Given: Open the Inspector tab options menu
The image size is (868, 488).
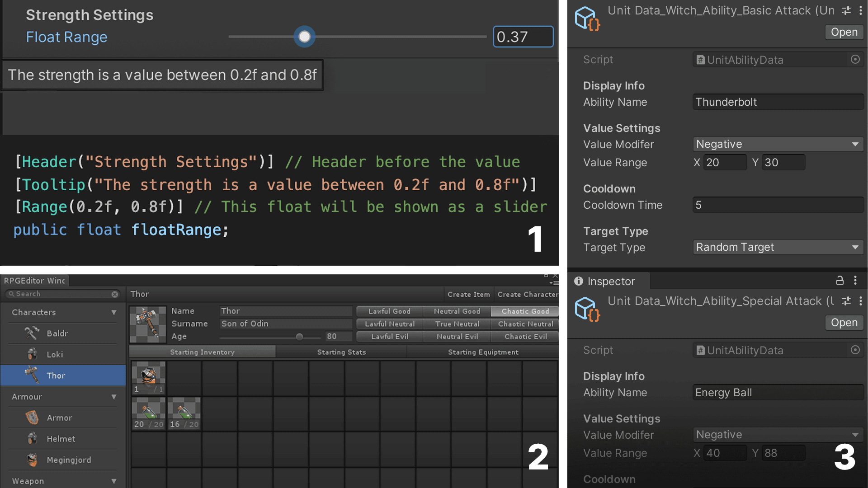Looking at the screenshot, I should (855, 281).
